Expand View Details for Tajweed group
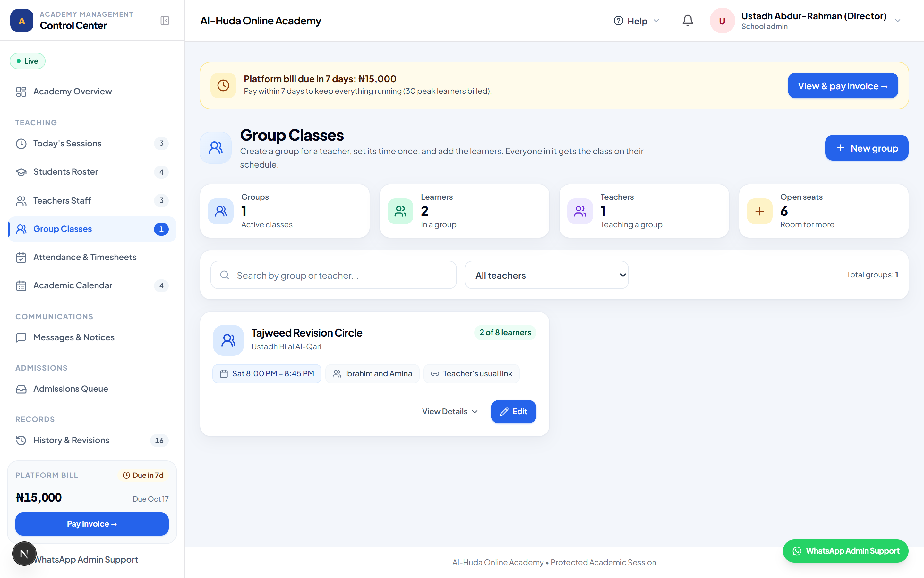This screenshot has width=924, height=578. (x=450, y=411)
